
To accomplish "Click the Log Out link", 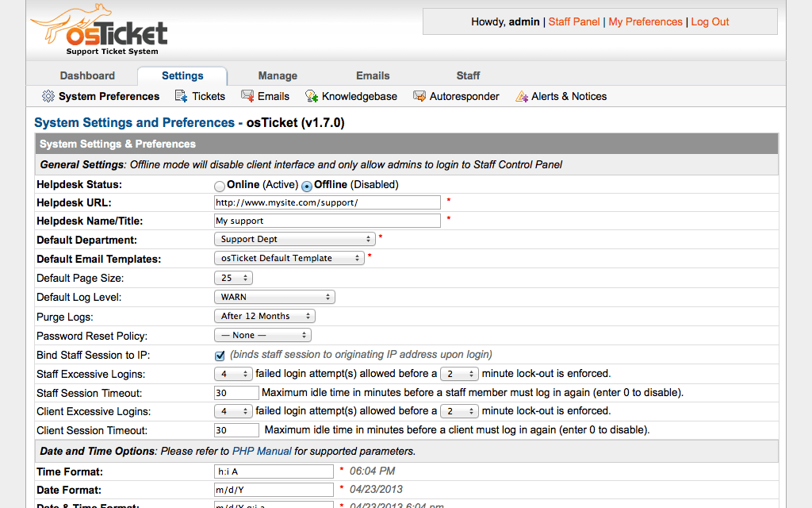I will point(710,21).
